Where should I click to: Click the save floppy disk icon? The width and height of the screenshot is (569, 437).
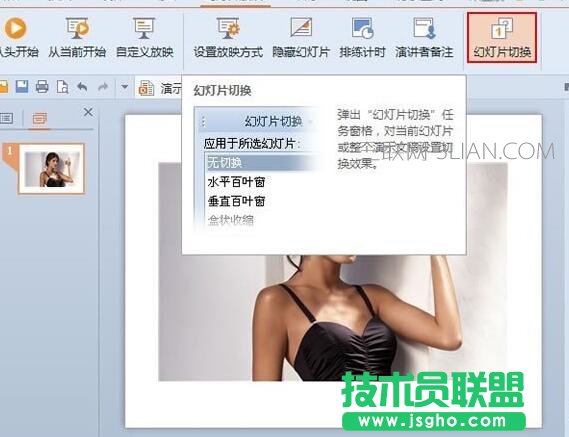pyautogui.click(x=22, y=87)
